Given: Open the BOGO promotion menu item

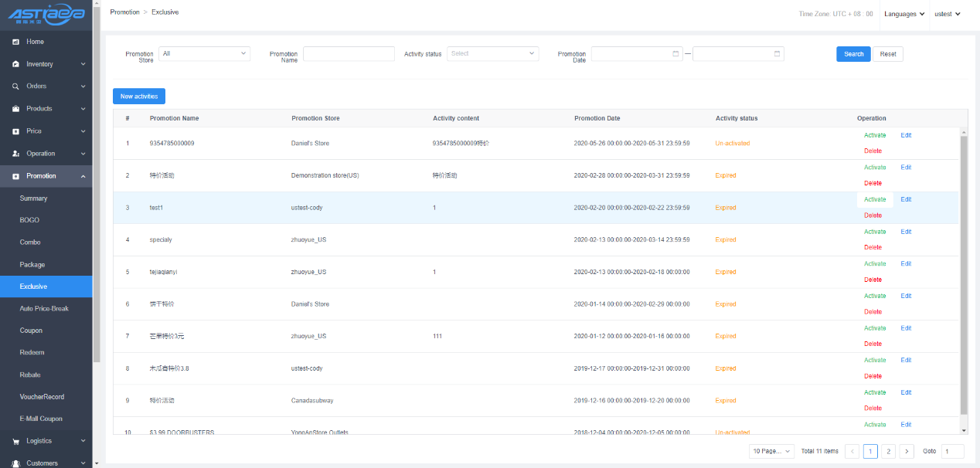Looking at the screenshot, I should click(x=29, y=220).
